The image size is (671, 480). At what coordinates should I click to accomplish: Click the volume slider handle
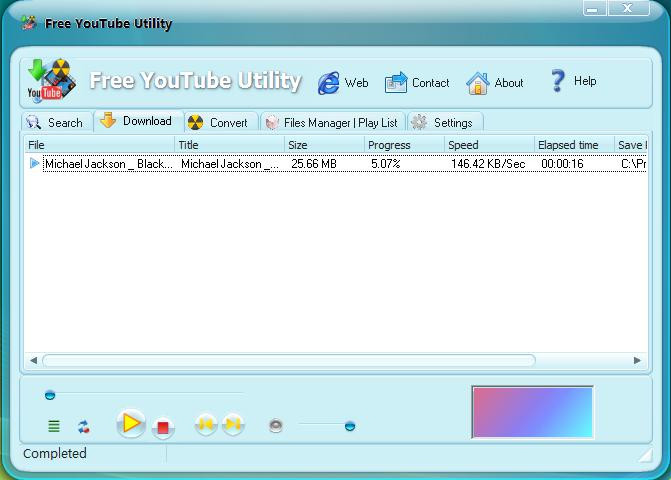tap(350, 426)
